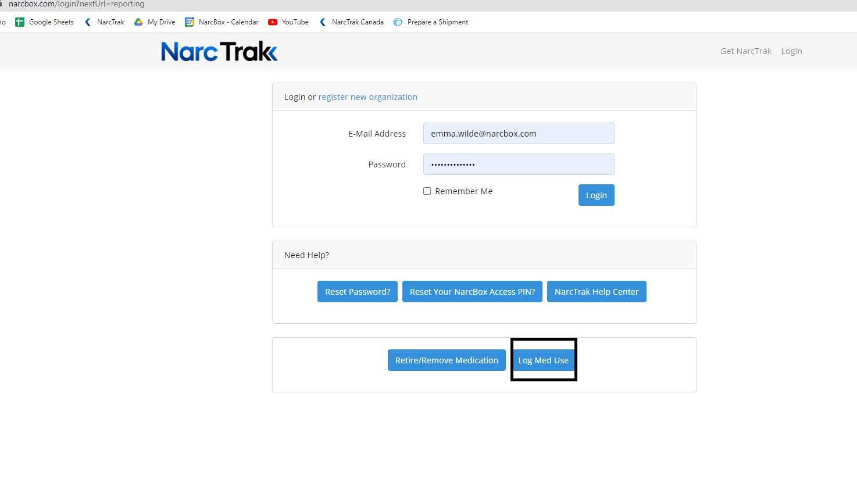Click the Login link in top navigation

click(791, 51)
